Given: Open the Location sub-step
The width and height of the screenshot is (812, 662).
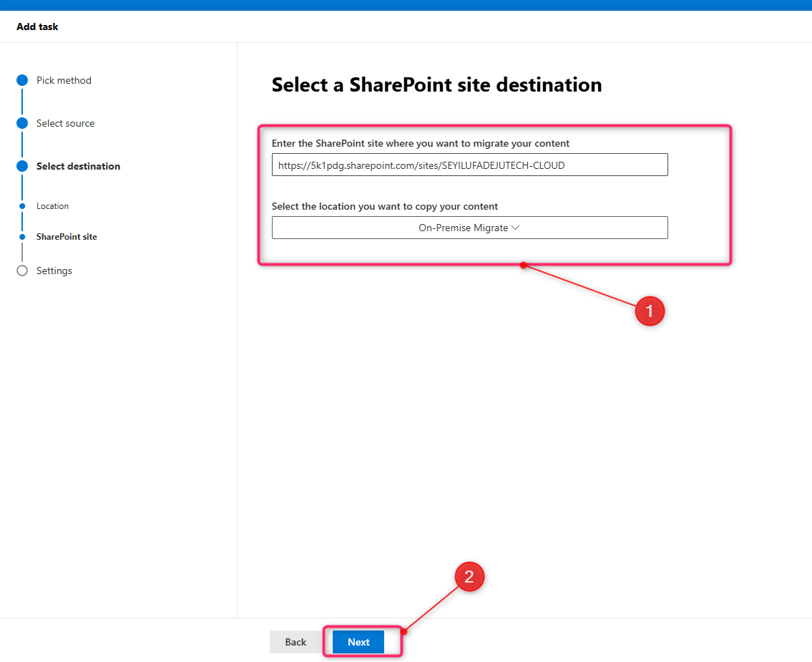Looking at the screenshot, I should coord(52,206).
